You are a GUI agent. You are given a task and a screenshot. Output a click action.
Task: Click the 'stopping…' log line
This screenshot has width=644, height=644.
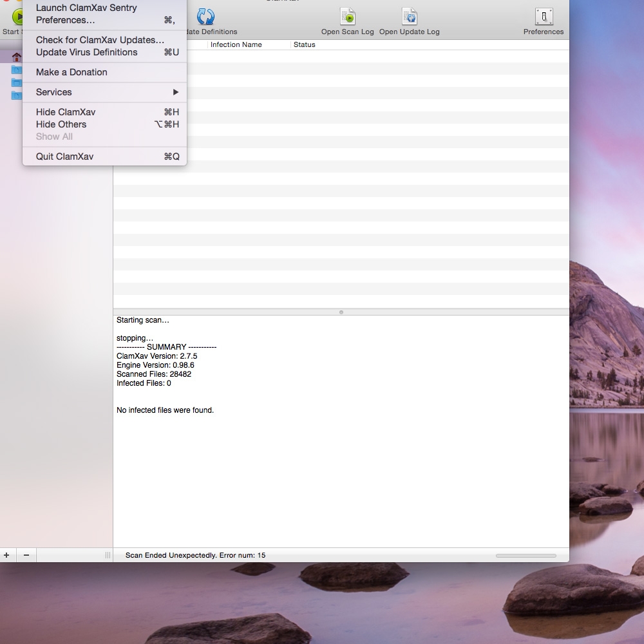pos(135,338)
